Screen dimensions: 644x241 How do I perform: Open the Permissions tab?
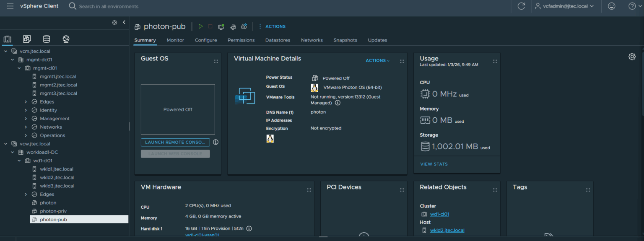241,40
